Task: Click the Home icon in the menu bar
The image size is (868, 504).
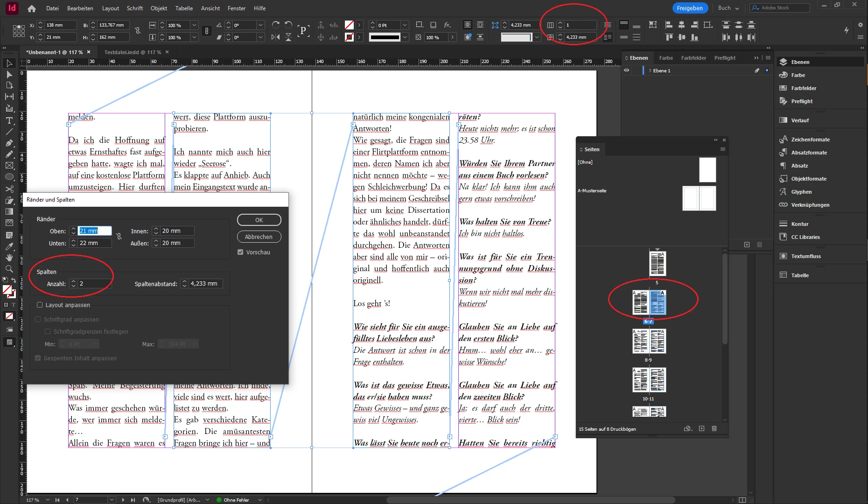Action: pyautogui.click(x=32, y=8)
